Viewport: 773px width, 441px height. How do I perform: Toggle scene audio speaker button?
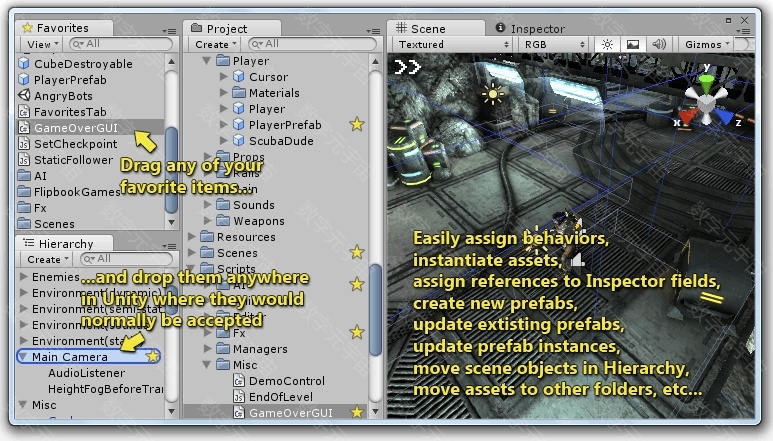point(659,44)
